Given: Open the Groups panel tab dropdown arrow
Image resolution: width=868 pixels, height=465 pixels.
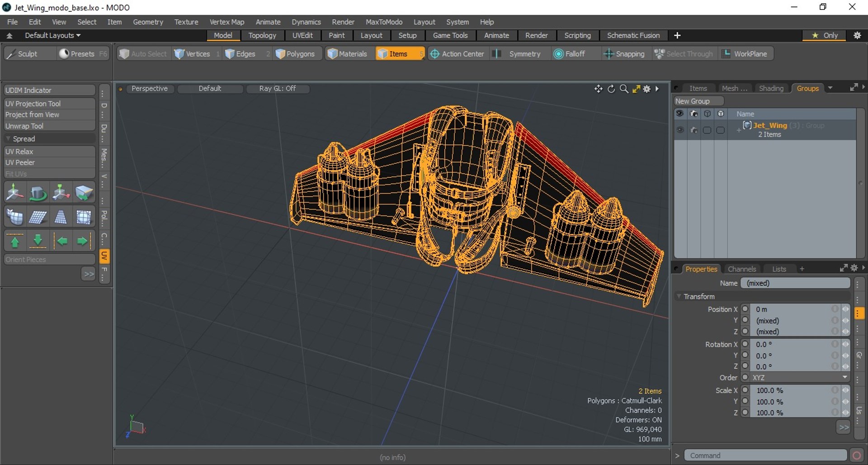Looking at the screenshot, I should point(830,88).
